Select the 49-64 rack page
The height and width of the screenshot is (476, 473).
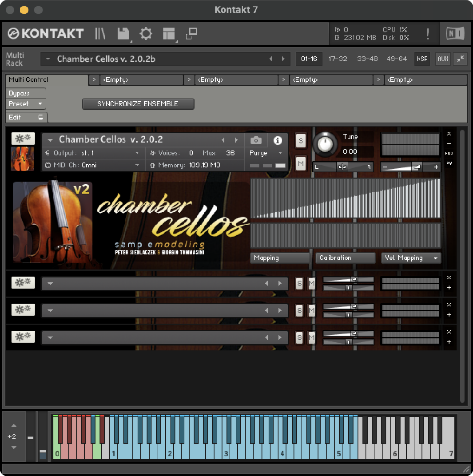[x=396, y=59]
